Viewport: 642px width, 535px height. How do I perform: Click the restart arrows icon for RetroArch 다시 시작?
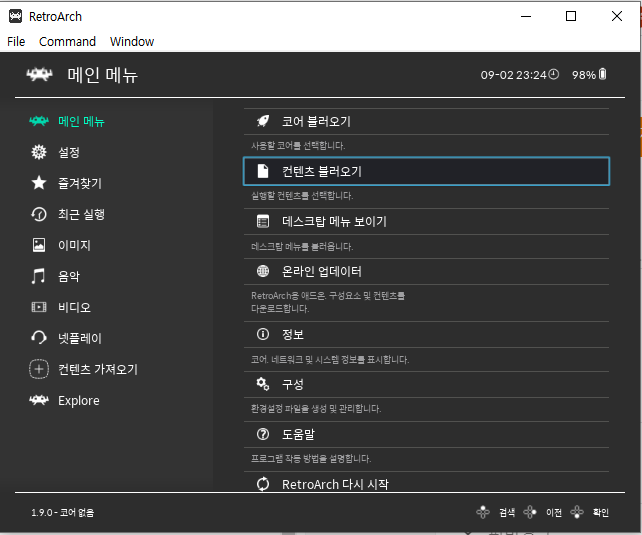pos(263,484)
